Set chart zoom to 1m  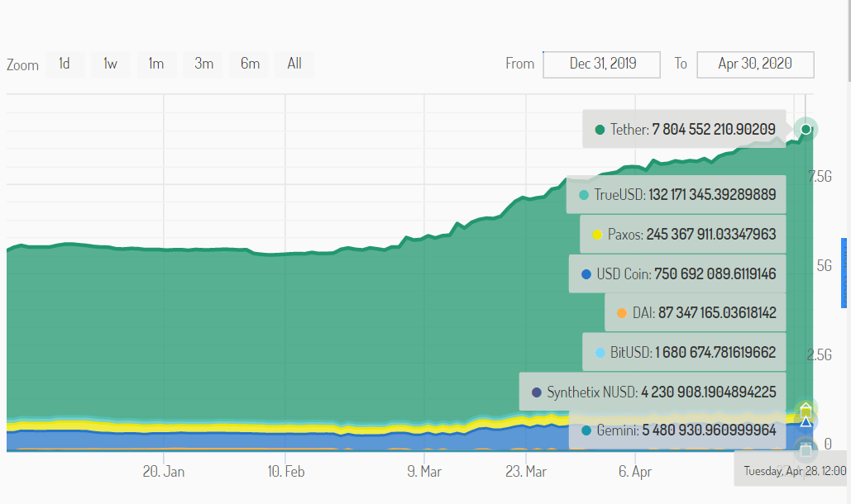[x=156, y=64]
